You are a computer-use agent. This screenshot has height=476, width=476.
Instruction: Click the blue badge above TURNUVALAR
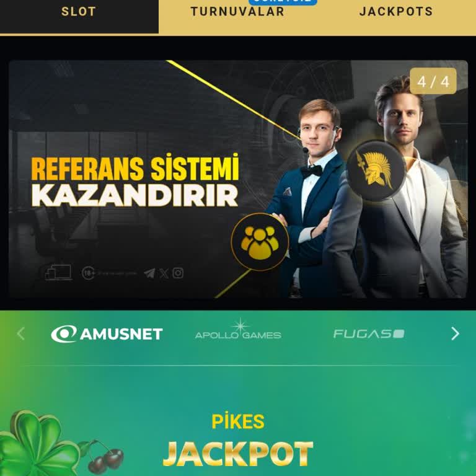click(283, 2)
